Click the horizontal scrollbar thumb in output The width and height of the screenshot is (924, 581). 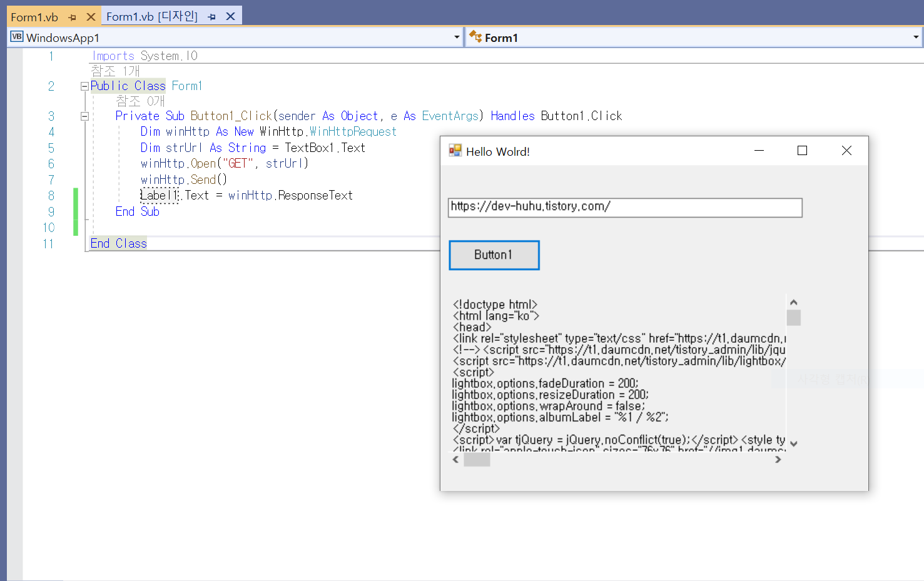pyautogui.click(x=477, y=460)
